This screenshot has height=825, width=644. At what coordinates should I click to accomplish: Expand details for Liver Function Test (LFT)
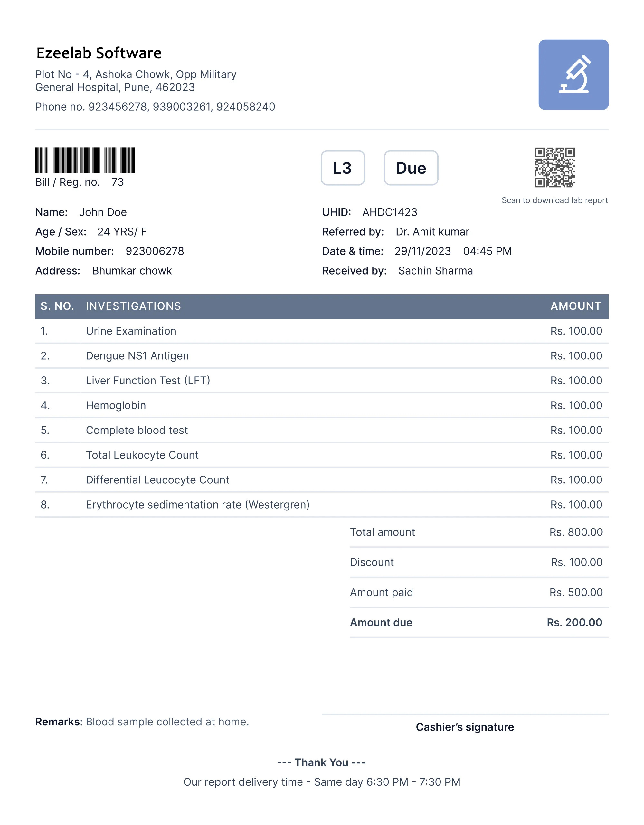[x=149, y=380]
